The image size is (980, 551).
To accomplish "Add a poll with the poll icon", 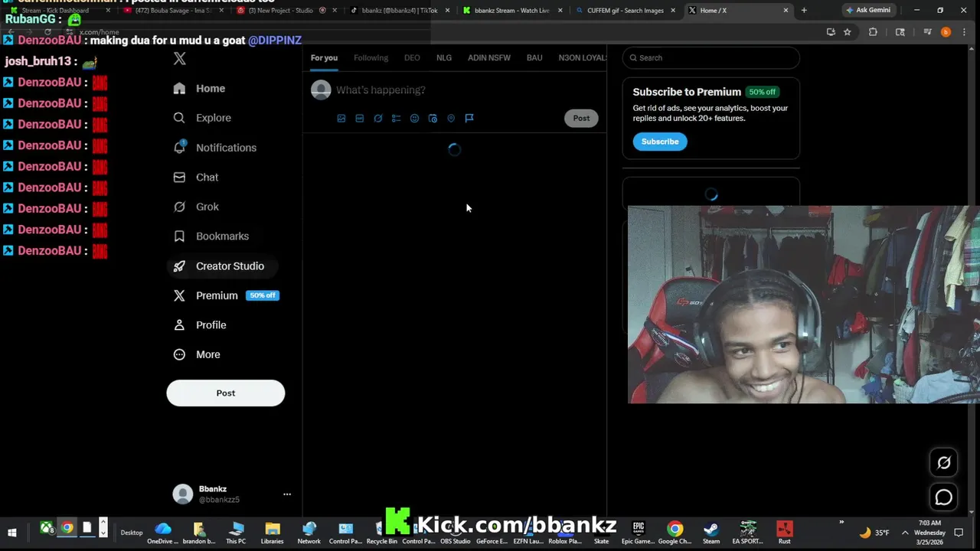I will coord(396,118).
